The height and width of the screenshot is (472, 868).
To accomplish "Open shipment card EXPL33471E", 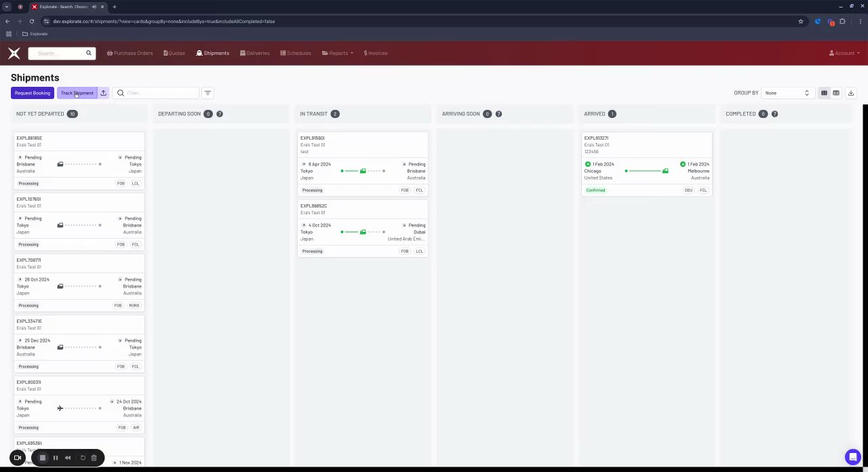I will 79,344.
